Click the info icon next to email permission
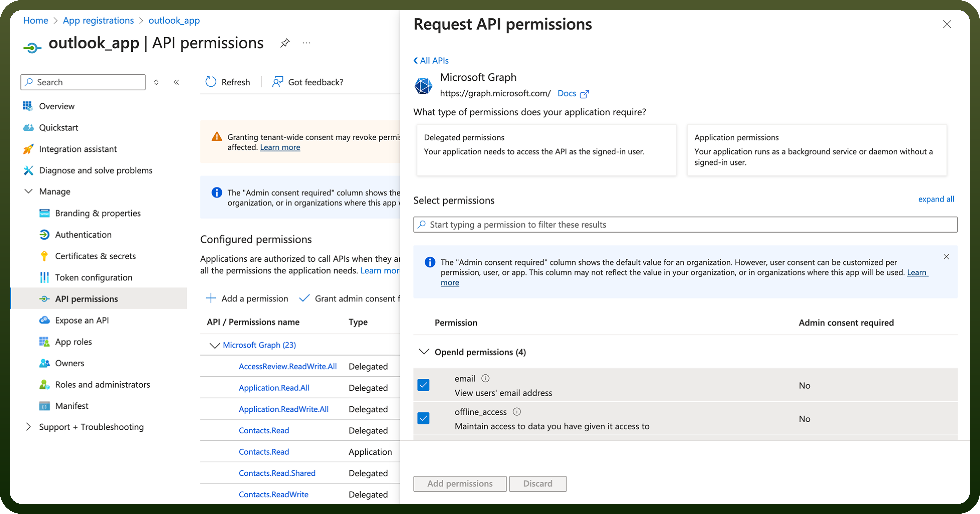 click(485, 378)
